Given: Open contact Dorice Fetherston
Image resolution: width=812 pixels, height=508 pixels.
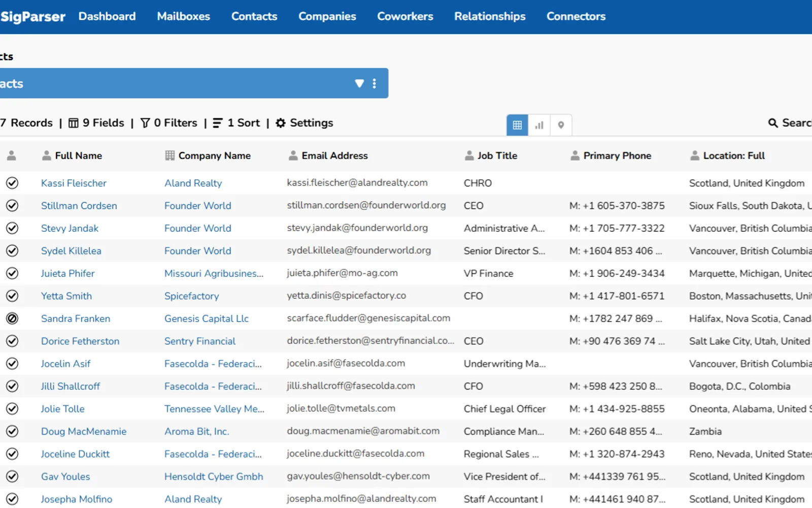Looking at the screenshot, I should click(x=80, y=341).
